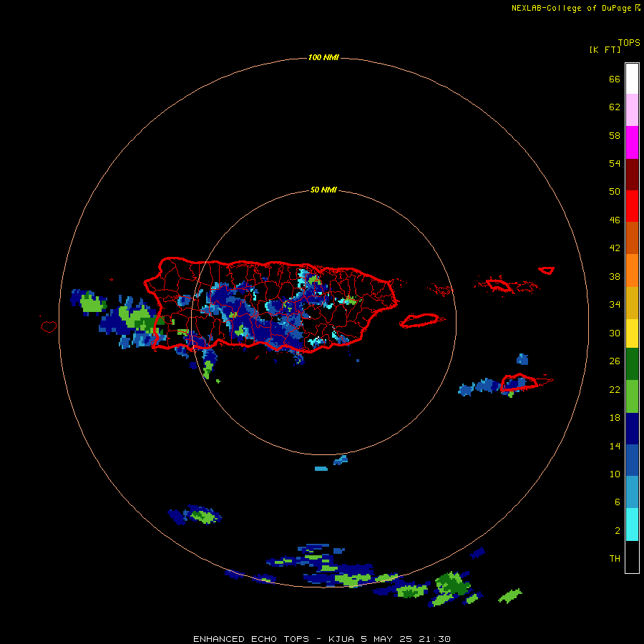Click the 21:30 timestamp
The image size is (644, 644).
point(434,639)
